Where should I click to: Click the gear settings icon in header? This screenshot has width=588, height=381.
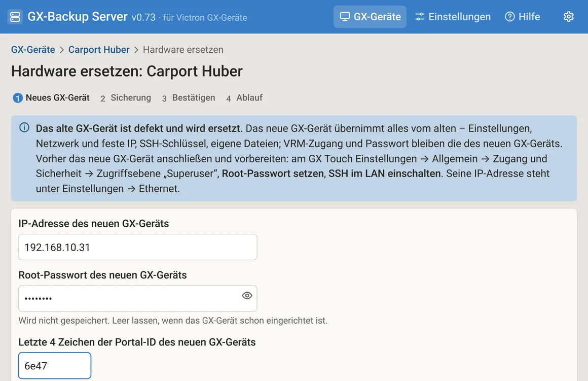point(569,17)
